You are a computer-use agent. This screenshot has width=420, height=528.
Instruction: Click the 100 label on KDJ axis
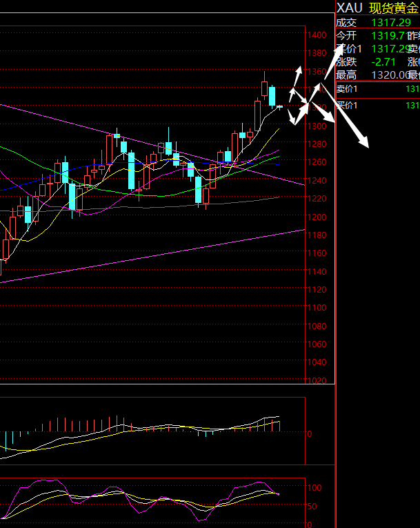pyautogui.click(x=314, y=487)
